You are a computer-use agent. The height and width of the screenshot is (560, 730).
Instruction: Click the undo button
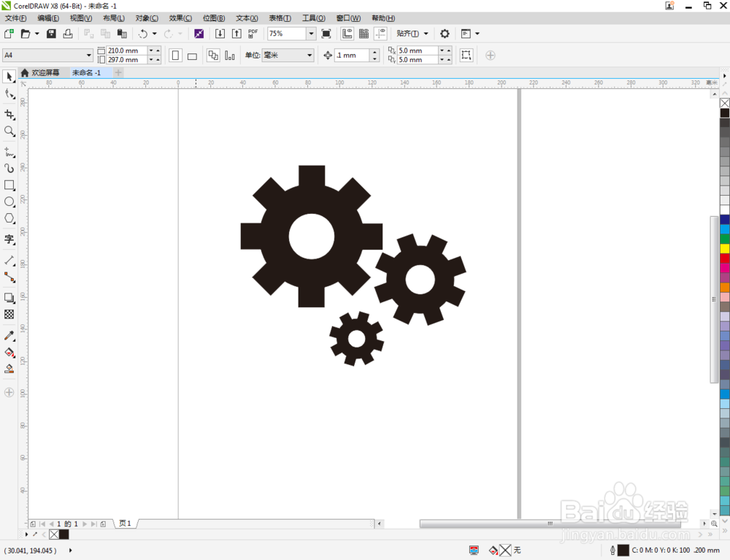pyautogui.click(x=142, y=34)
